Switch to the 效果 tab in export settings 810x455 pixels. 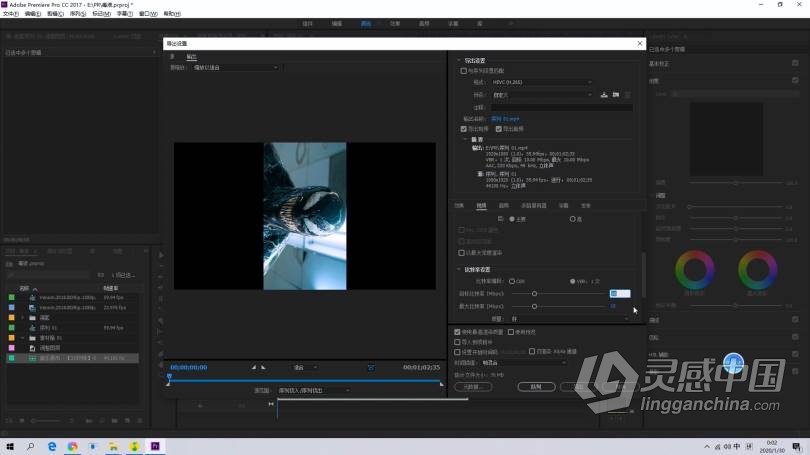(x=459, y=206)
